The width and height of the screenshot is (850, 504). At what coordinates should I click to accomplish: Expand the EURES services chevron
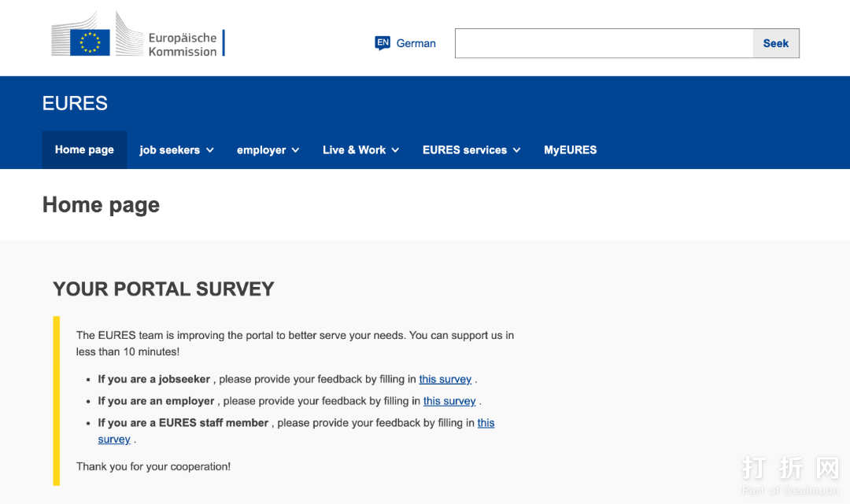tap(516, 150)
